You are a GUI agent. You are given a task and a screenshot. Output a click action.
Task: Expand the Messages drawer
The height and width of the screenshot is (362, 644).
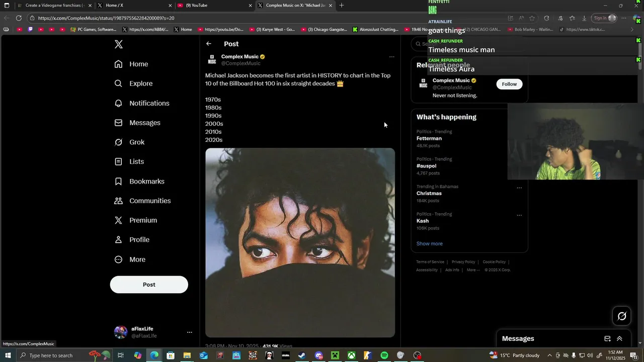[x=619, y=339]
